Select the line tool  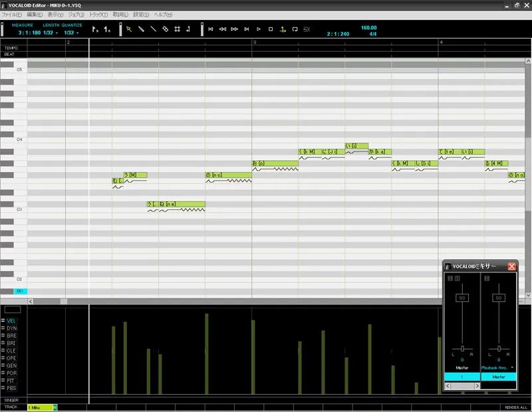click(154, 29)
